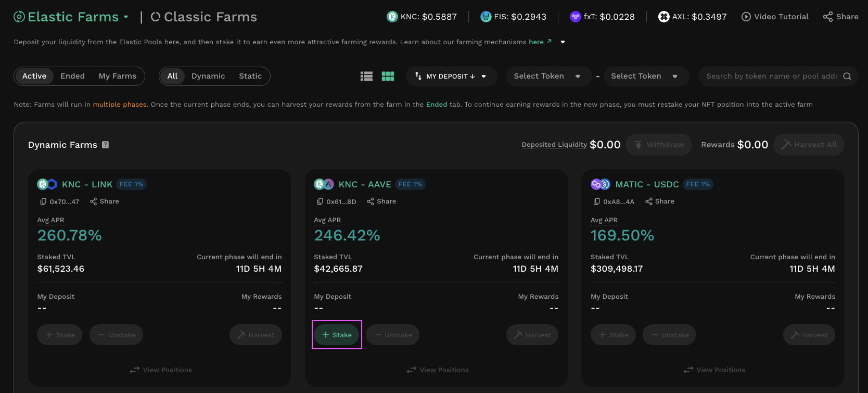This screenshot has height=393, width=868.
Task: Share the KNC - AAVE farm
Action: pos(381,201)
